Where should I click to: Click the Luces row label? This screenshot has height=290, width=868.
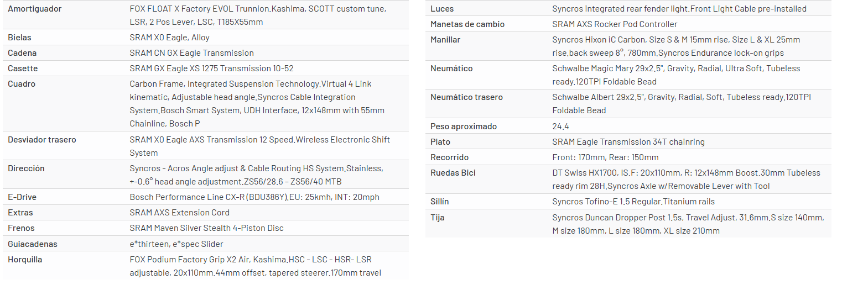[442, 9]
